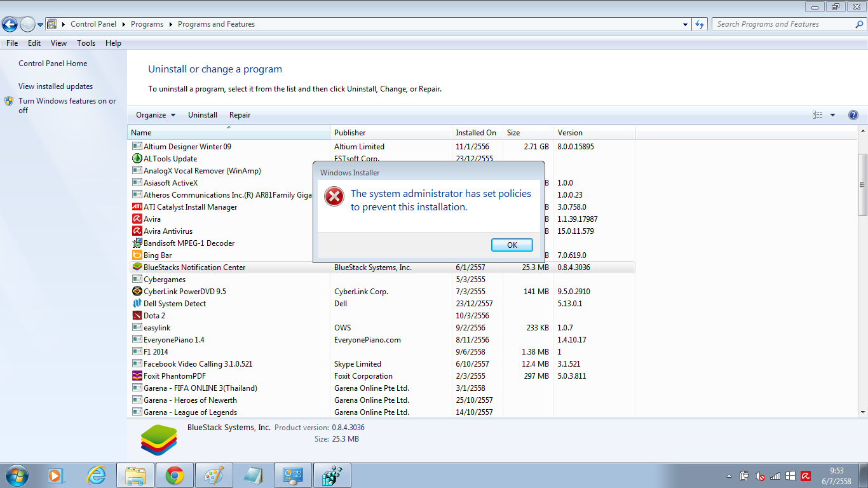Click the Avira tray icon

[806, 476]
